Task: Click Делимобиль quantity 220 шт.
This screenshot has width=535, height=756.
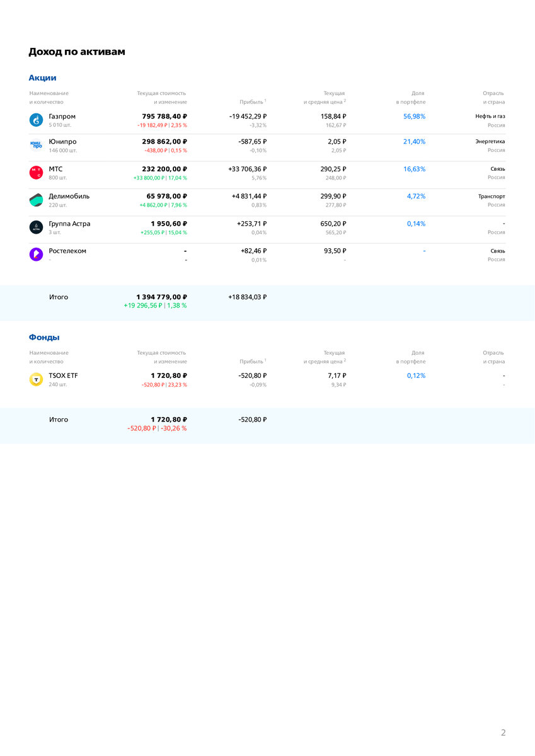Action: (58, 205)
